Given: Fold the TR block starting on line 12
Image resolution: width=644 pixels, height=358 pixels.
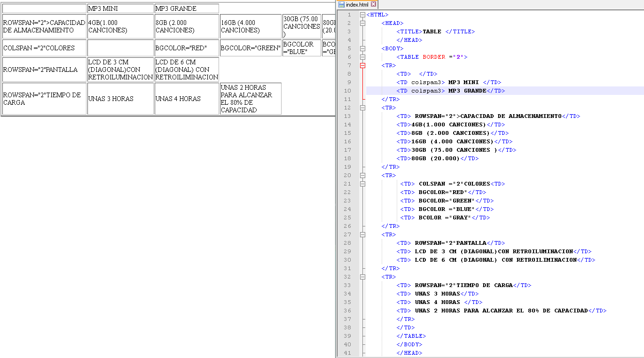Looking at the screenshot, I should pyautogui.click(x=362, y=108).
